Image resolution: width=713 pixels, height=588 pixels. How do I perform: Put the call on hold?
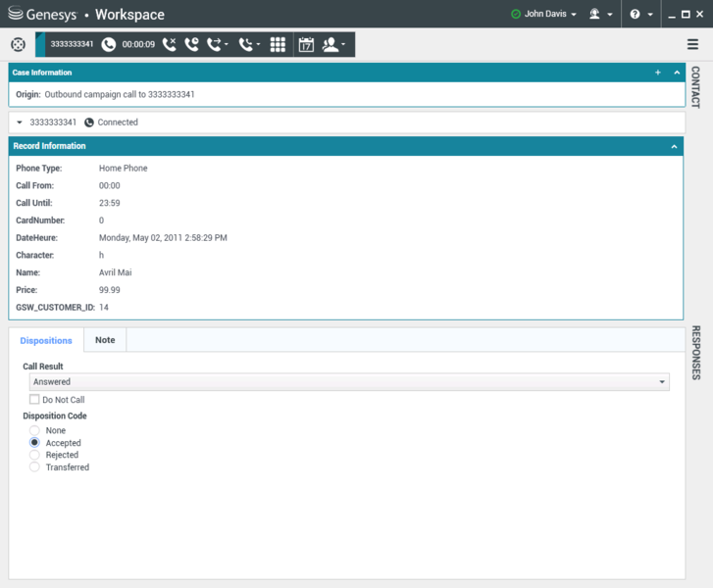(191, 44)
